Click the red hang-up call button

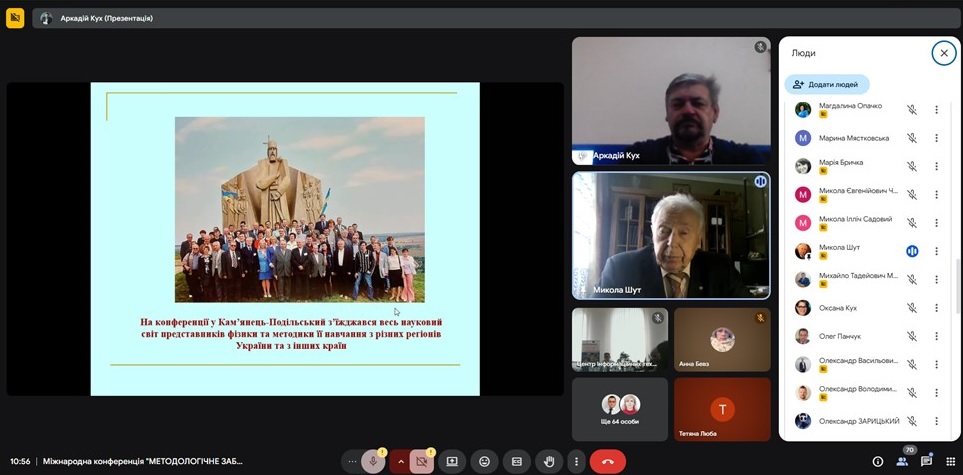[x=608, y=461]
